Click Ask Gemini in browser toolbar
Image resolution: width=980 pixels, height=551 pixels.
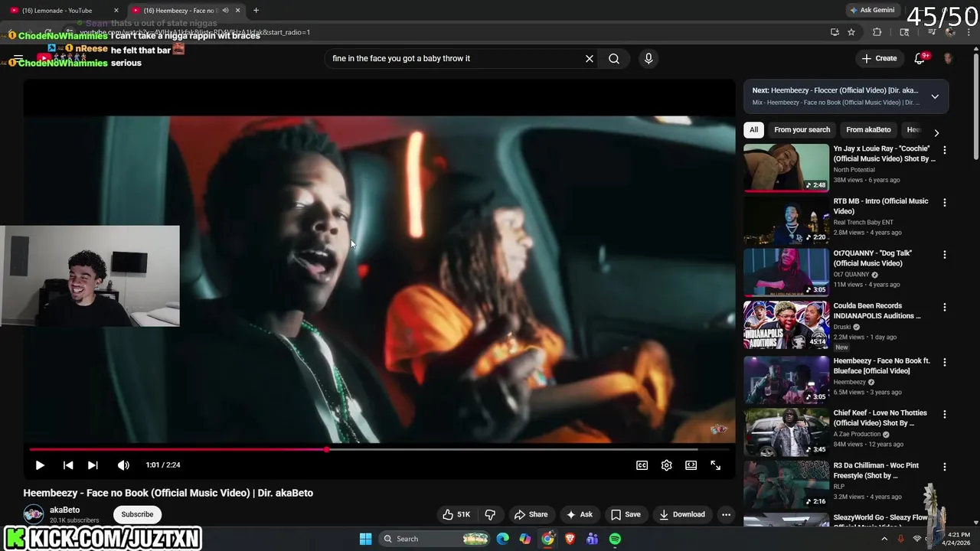tap(871, 10)
